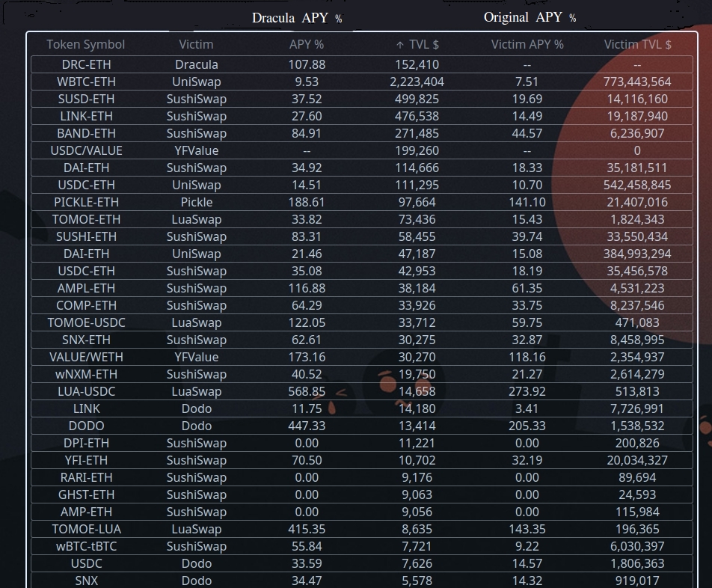This screenshot has height=588, width=712.
Task: Click the Dracula victim cell
Action: 197,64
